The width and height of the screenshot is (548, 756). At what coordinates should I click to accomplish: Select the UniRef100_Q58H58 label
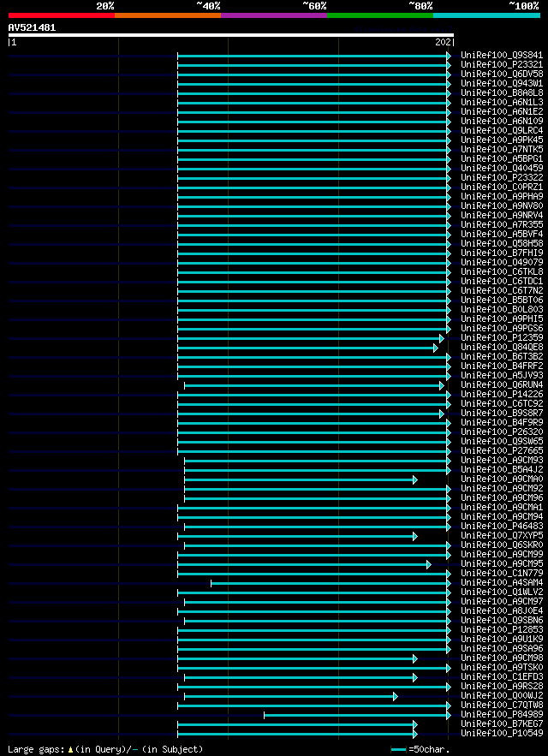tap(502, 243)
